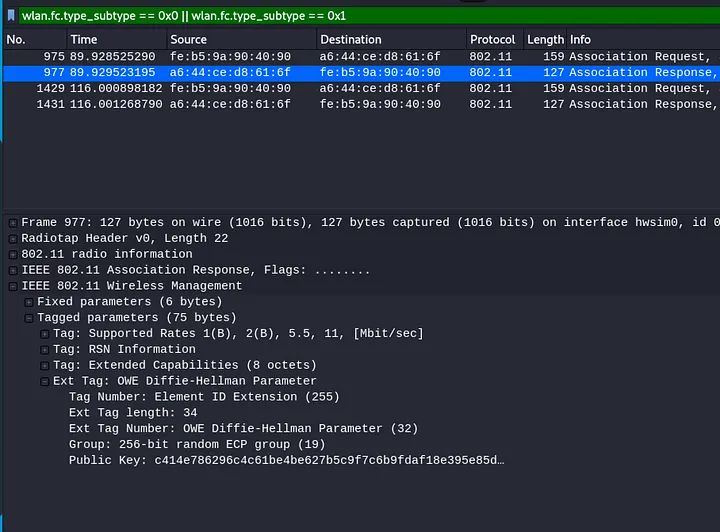
Task: Sort packets by the Time column header
Action: click(x=84, y=39)
